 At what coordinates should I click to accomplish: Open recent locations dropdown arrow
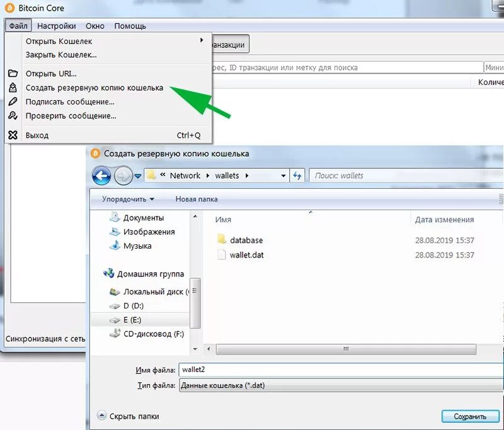[x=138, y=176]
